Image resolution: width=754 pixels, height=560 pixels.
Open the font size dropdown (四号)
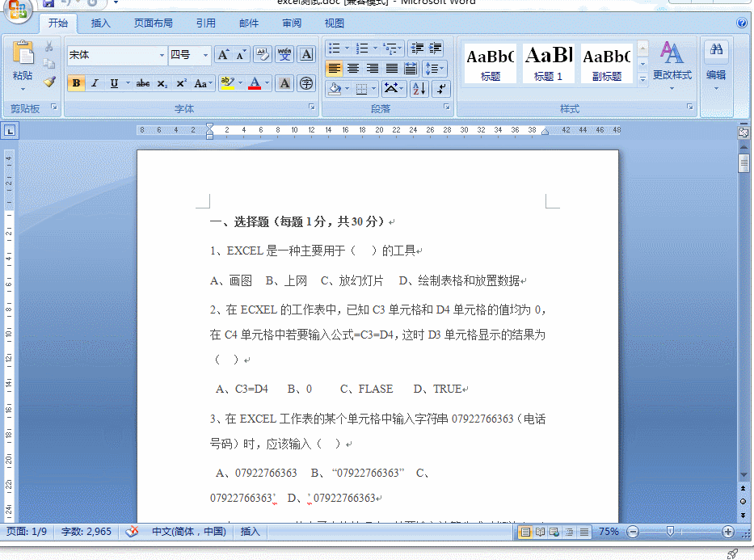click(x=205, y=55)
